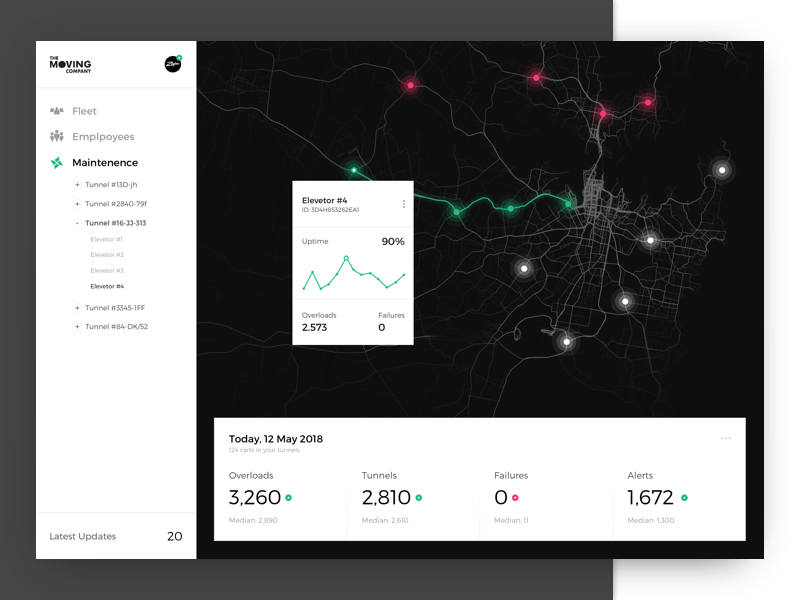Open daily summary panel more options
This screenshot has width=800, height=600.
tap(726, 438)
